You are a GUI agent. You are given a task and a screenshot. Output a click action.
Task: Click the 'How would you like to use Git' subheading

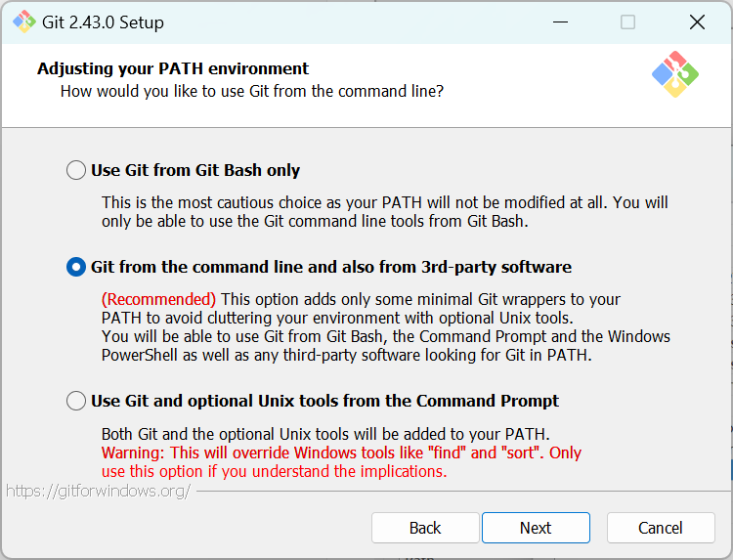pyautogui.click(x=252, y=91)
